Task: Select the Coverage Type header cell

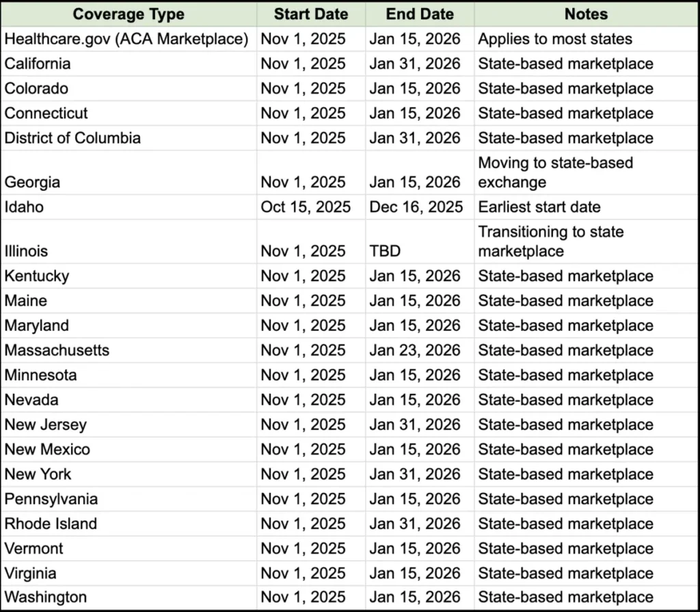Action: [129, 14]
